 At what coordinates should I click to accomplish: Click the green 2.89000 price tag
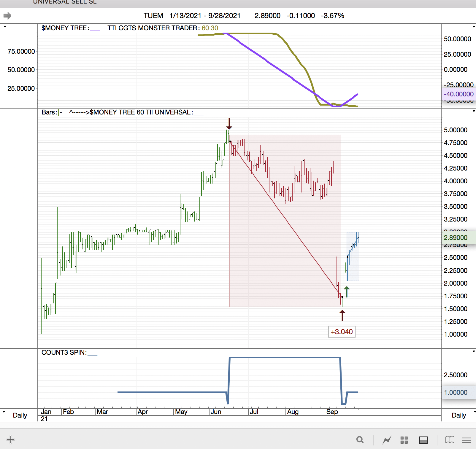[x=459, y=238]
